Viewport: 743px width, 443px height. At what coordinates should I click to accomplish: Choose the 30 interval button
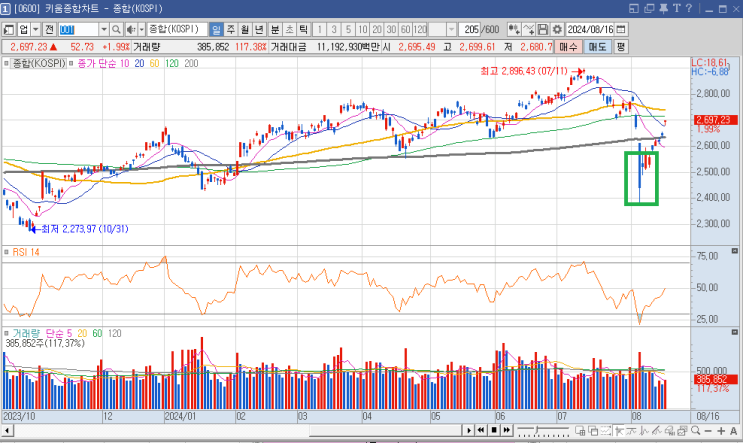point(391,29)
